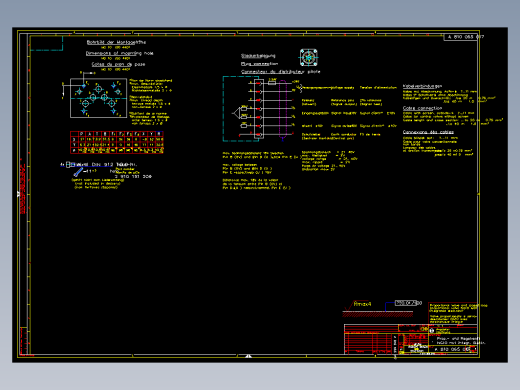This screenshot has width=520, height=390.
Task: Select the 'Connexions des cables' heading
Action: (428, 132)
